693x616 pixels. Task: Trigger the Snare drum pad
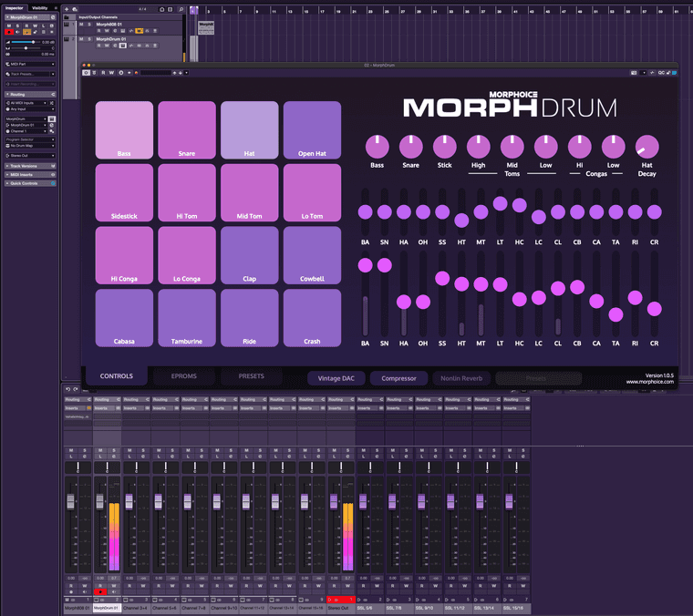click(x=187, y=129)
